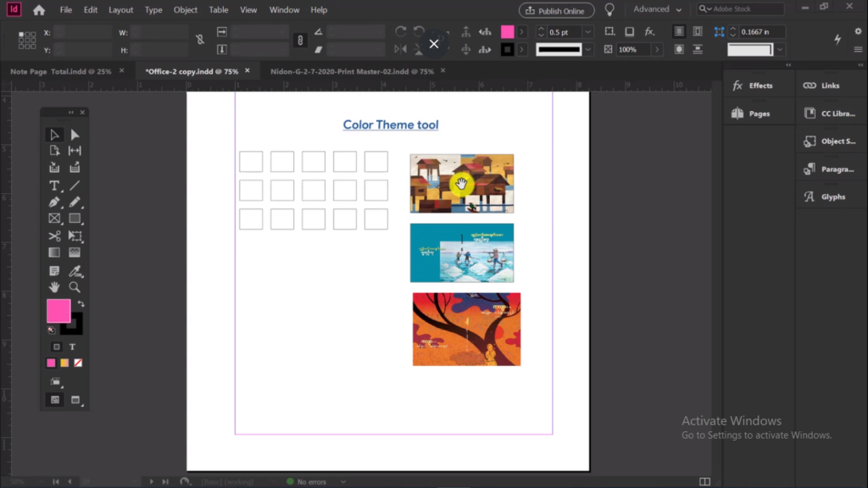Image resolution: width=868 pixels, height=488 pixels.
Task: Click the Publish Online button
Action: (x=556, y=10)
